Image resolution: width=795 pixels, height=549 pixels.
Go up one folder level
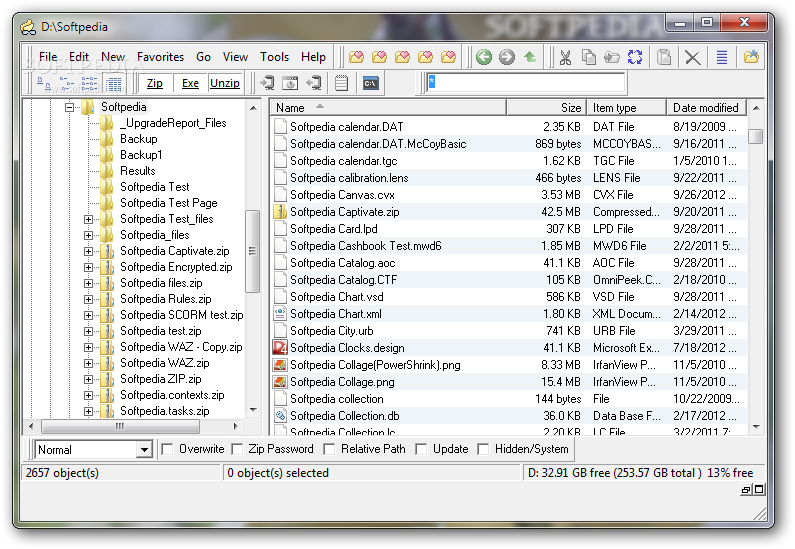530,57
